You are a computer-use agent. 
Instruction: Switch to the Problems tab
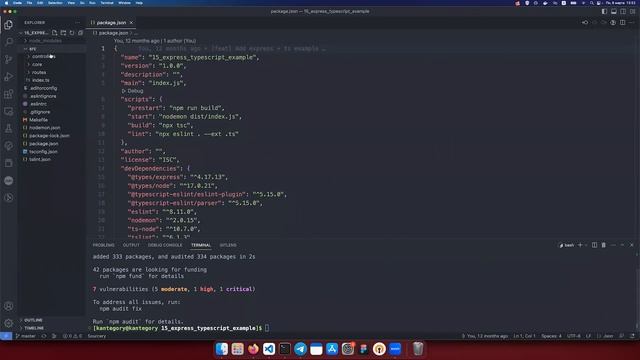click(x=104, y=245)
